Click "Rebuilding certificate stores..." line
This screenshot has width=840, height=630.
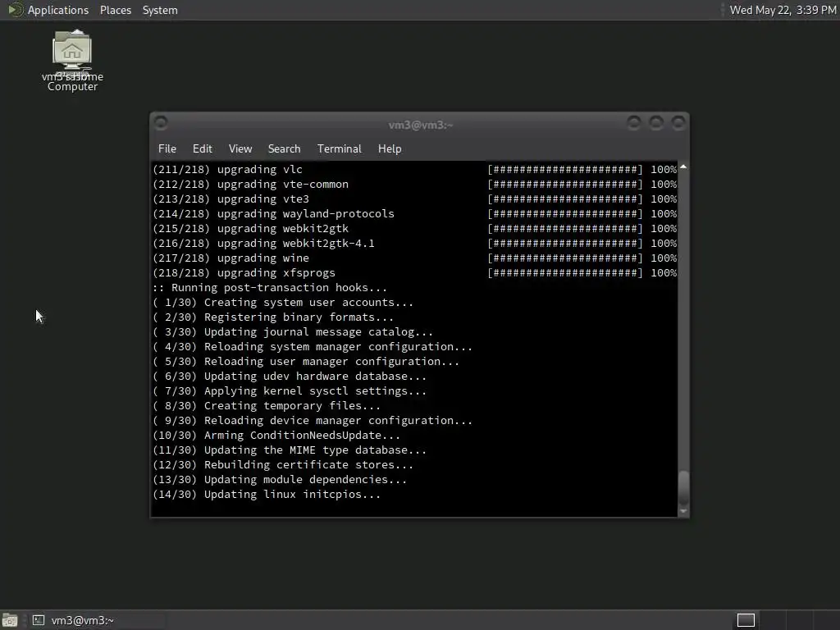click(x=283, y=465)
